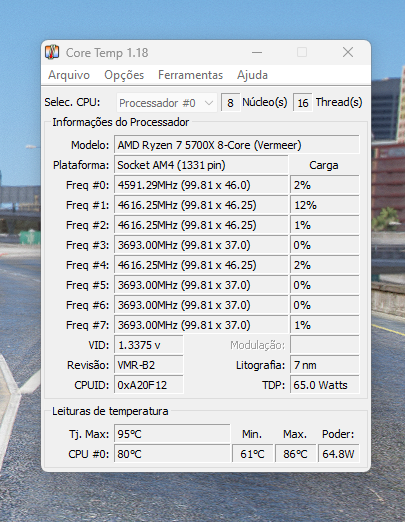The height and width of the screenshot is (522, 405).
Task: Expand the Processador #0 dropdown
Action: [x=167, y=103]
